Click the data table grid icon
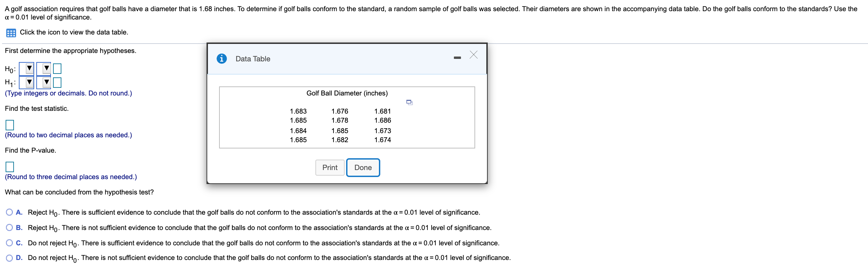The image size is (868, 276). point(11,33)
